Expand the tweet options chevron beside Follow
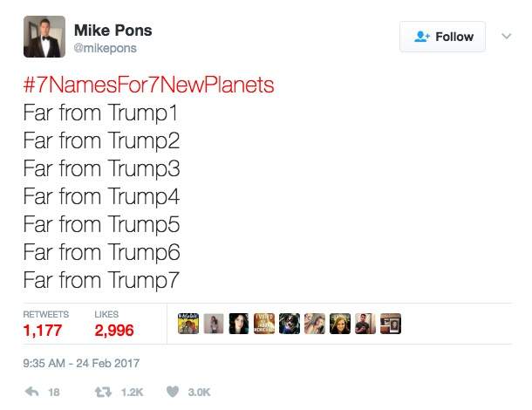This screenshot has height=410, width=532. point(505,36)
